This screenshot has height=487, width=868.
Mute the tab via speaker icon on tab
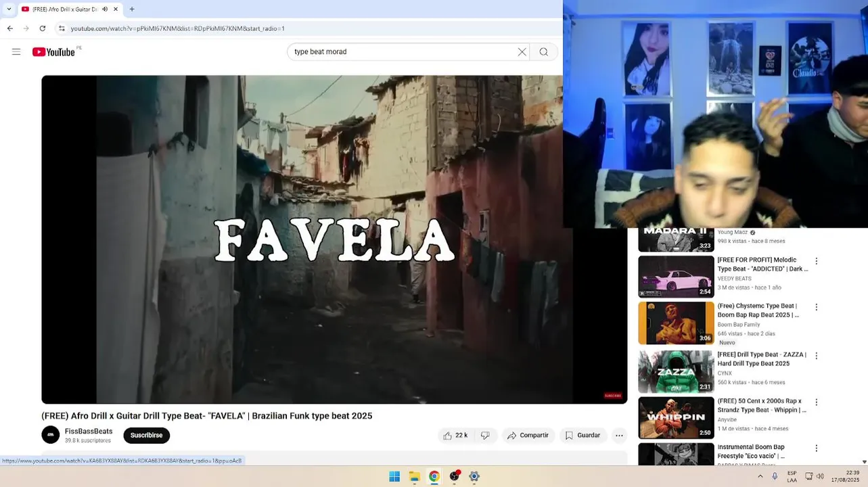tap(105, 9)
